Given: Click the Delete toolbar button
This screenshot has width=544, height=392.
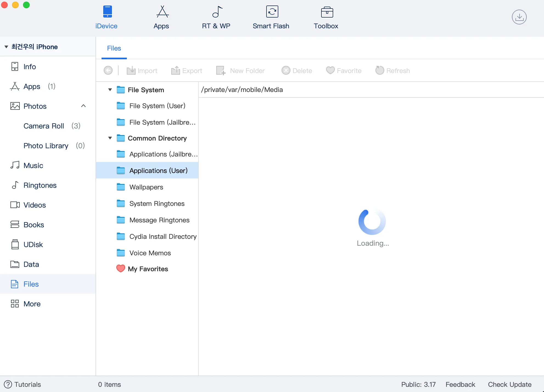Looking at the screenshot, I should coord(297,71).
